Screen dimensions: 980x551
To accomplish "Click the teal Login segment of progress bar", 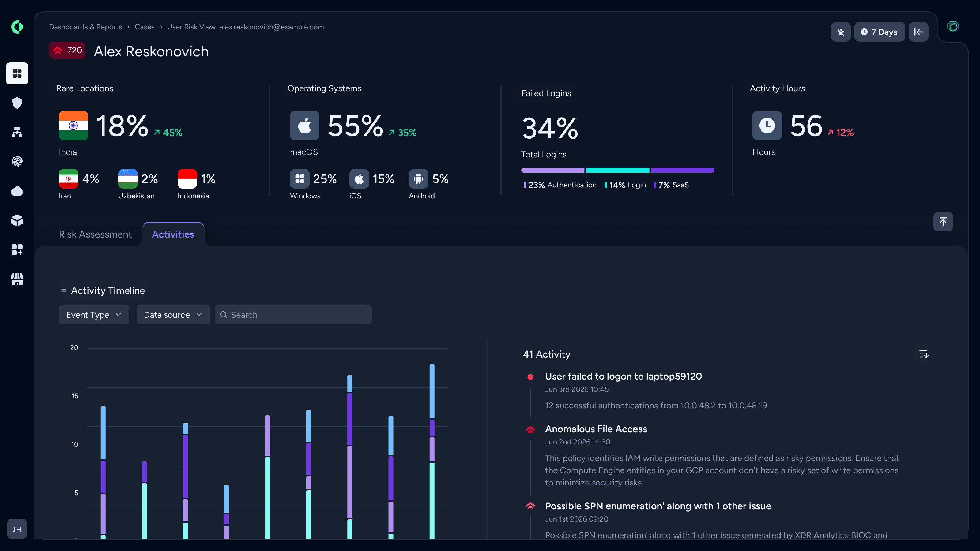I will [x=618, y=170].
